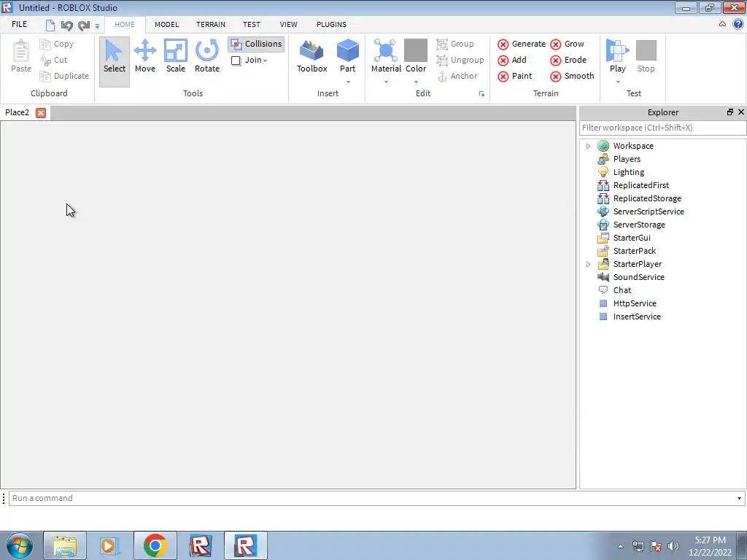The height and width of the screenshot is (560, 747).
Task: Click the Copy button
Action: point(57,44)
